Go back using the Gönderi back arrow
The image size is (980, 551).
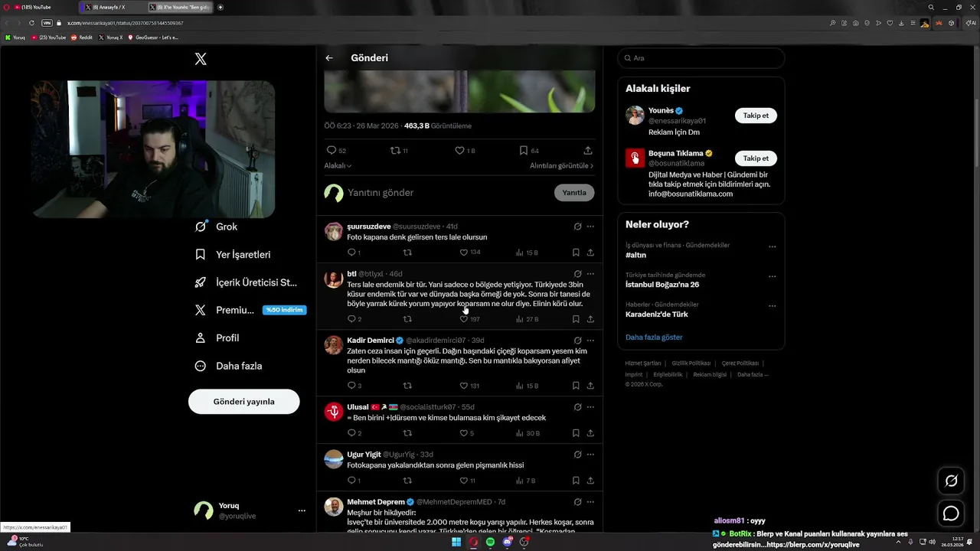pos(329,58)
